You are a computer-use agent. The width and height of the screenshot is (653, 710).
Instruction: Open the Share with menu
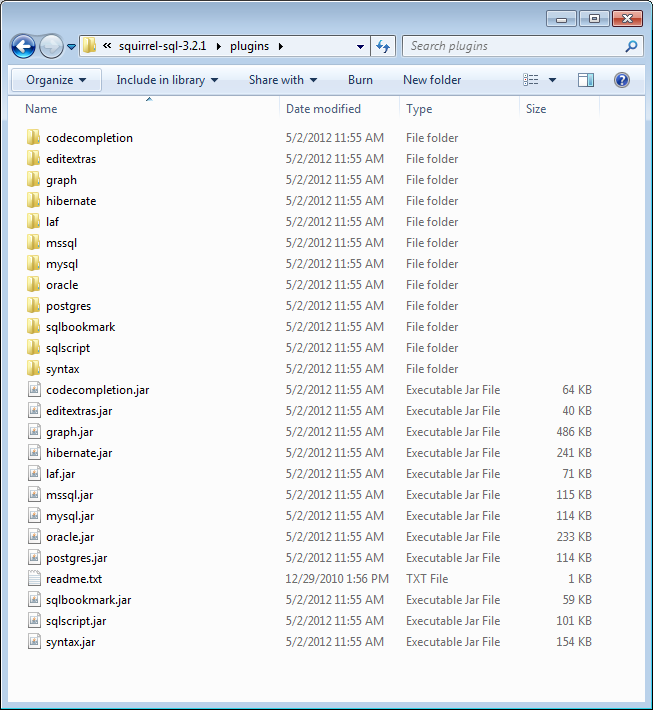283,80
